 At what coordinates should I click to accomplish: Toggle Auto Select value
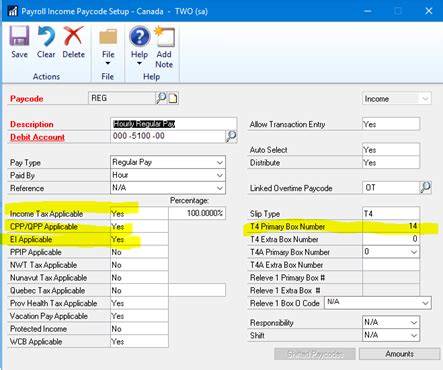click(391, 150)
